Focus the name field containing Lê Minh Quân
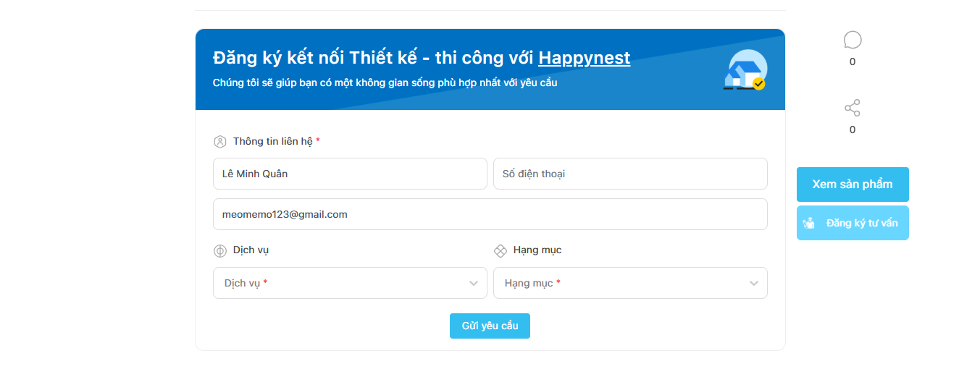The image size is (980, 369). tap(350, 174)
